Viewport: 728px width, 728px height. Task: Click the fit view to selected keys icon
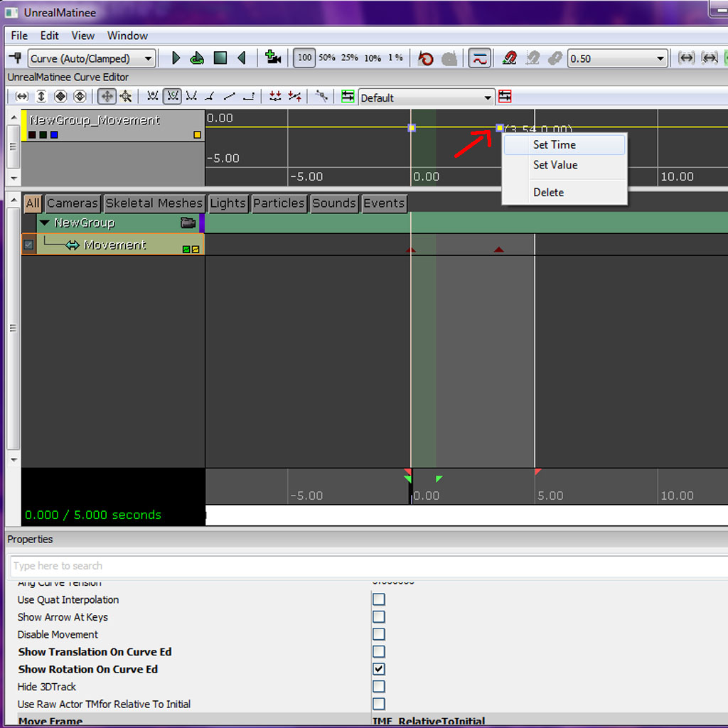pos(80,97)
